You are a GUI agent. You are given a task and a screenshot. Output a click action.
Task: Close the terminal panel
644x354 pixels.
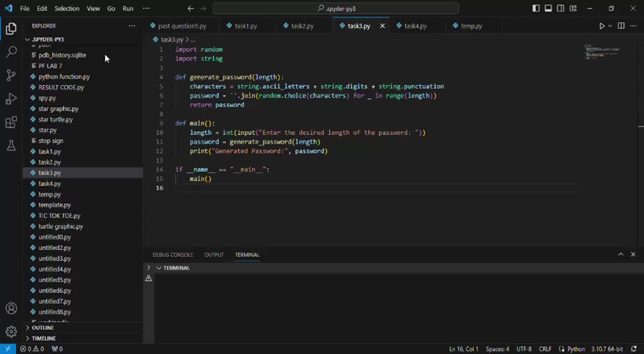tap(633, 254)
